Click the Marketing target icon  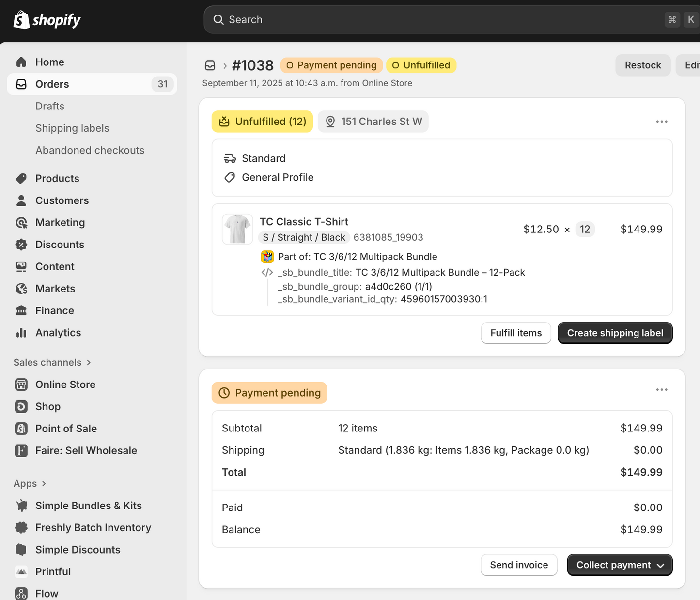(x=21, y=223)
